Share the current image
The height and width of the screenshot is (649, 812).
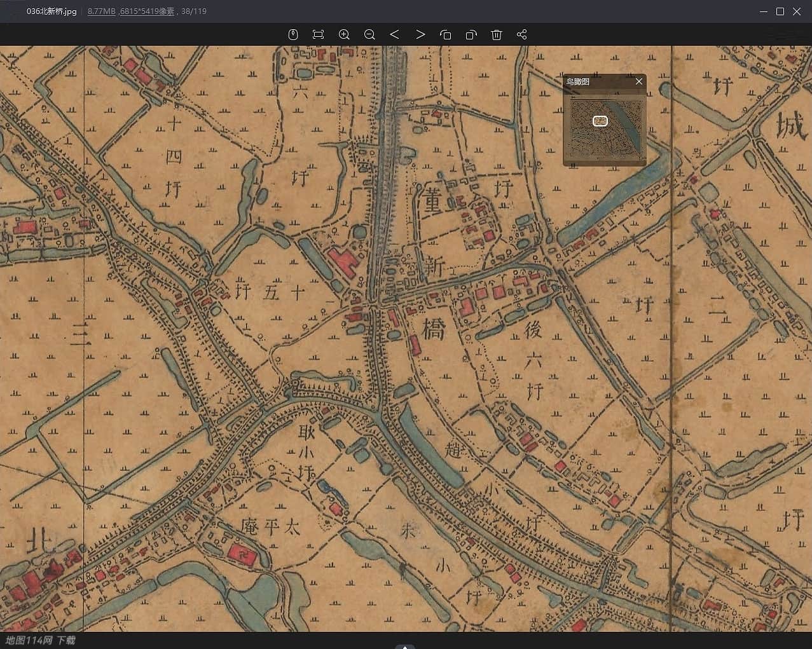pyautogui.click(x=522, y=34)
